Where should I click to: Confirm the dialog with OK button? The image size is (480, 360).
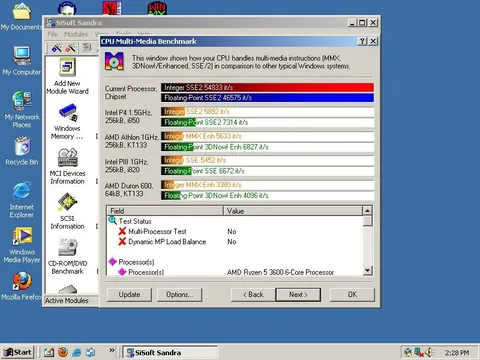click(x=352, y=295)
